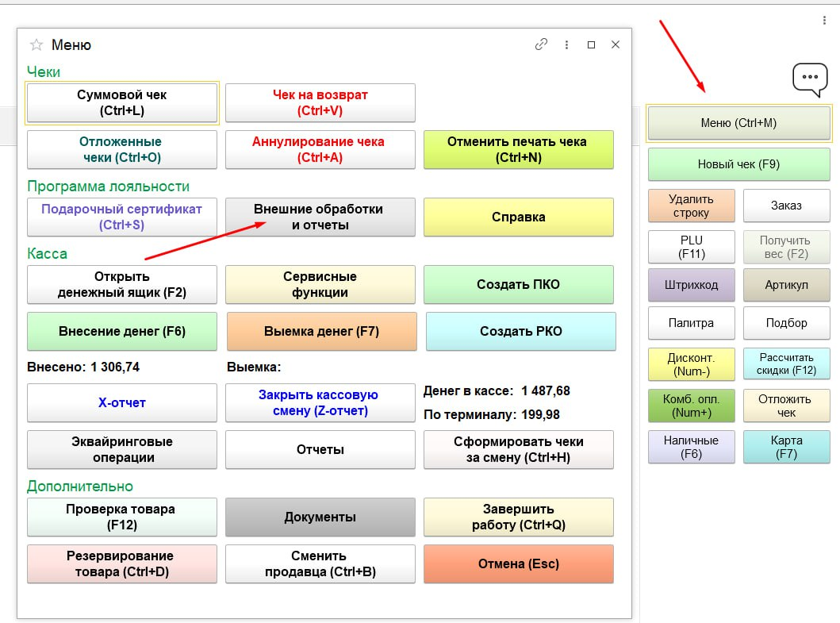
Task: Click the copy link icon in dialog header
Action: click(541, 45)
